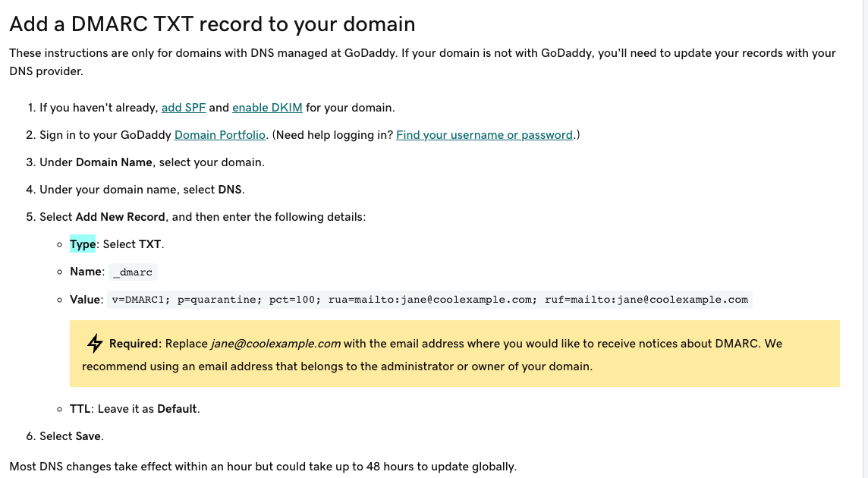The height and width of the screenshot is (478, 868).
Task: Click the page heading Add a DMARC TXT record
Action: (x=212, y=24)
